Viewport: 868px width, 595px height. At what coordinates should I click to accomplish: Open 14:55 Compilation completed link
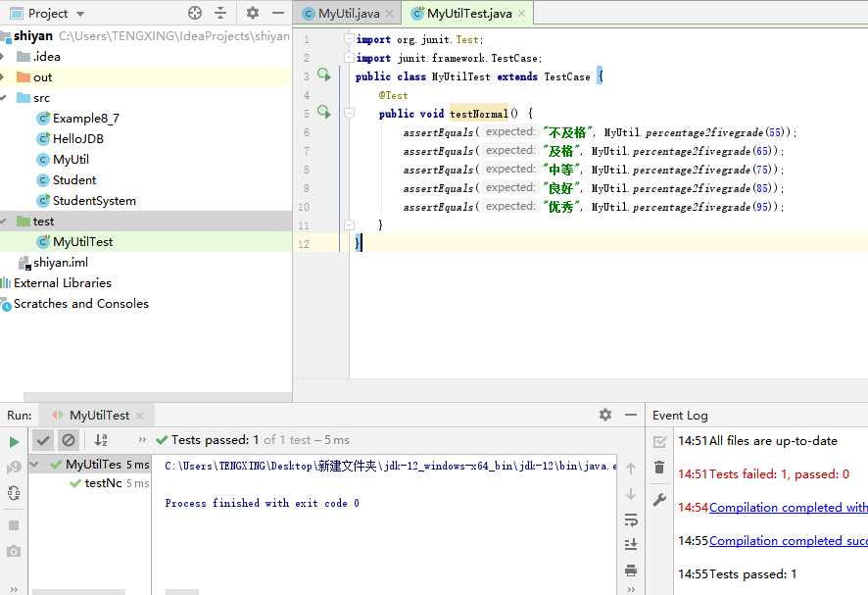[789, 541]
